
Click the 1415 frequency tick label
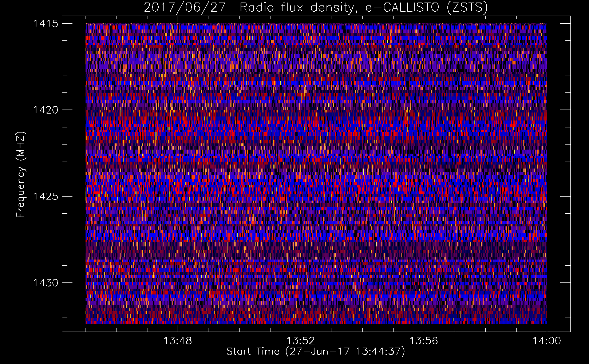[x=46, y=24]
